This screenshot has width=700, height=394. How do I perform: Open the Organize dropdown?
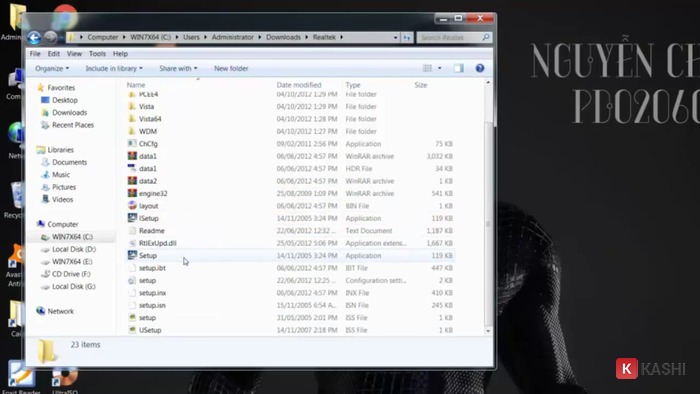pos(52,68)
